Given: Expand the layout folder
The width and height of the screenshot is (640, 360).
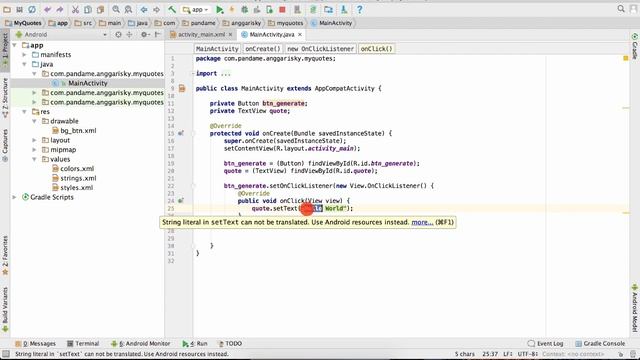Looking at the screenshot, I should point(34,140).
